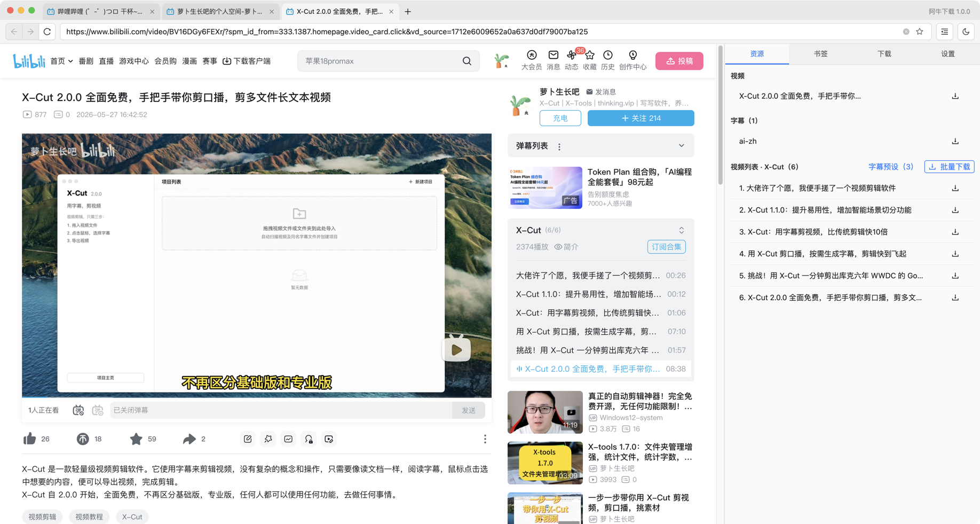Select the 资源 tab
This screenshot has width=980, height=524.
pyautogui.click(x=757, y=54)
